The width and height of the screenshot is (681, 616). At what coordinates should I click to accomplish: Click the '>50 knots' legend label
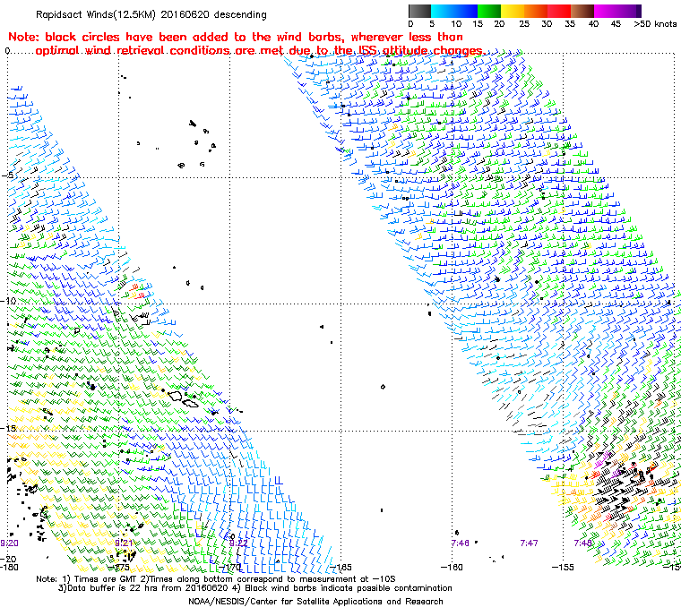tap(655, 24)
